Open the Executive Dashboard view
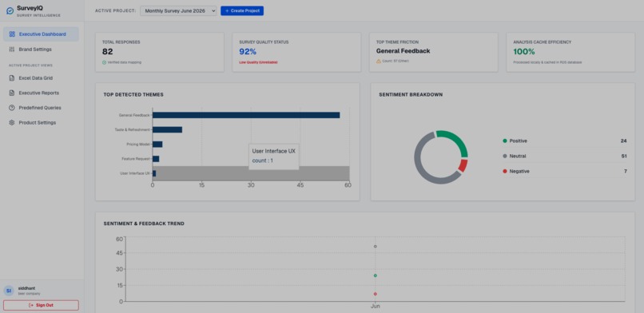644x313 pixels. pos(41,34)
